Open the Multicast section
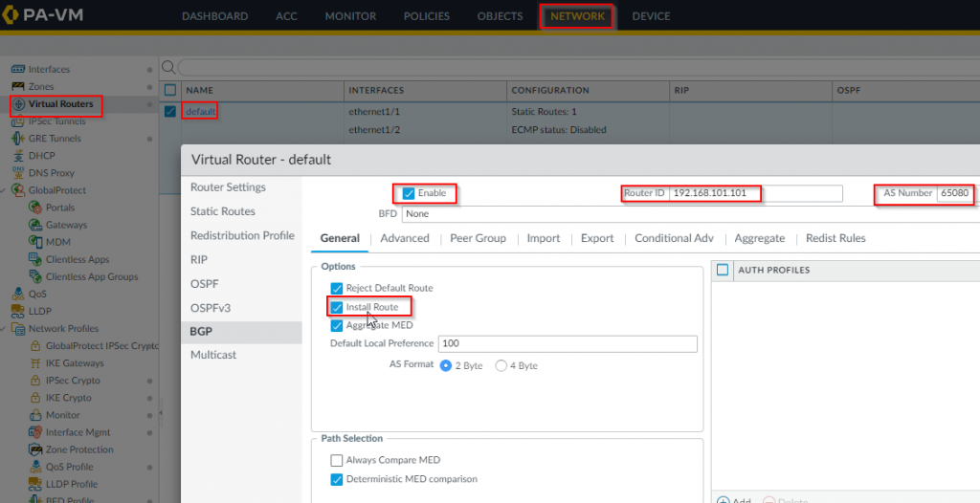Image resolution: width=980 pixels, height=503 pixels. [x=213, y=355]
